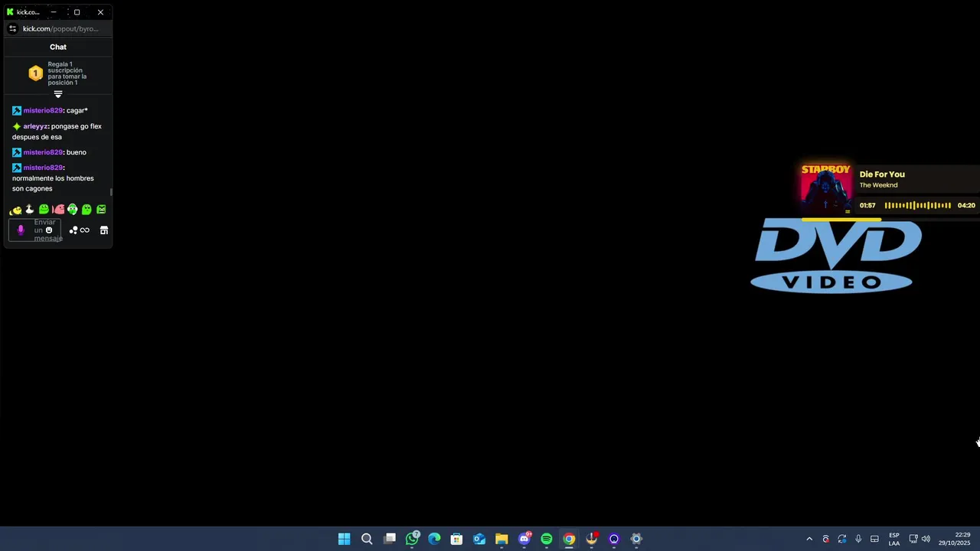Collapse the gift leaderboard with the chevron lines
Image resolution: width=980 pixels, height=551 pixels.
[x=57, y=94]
